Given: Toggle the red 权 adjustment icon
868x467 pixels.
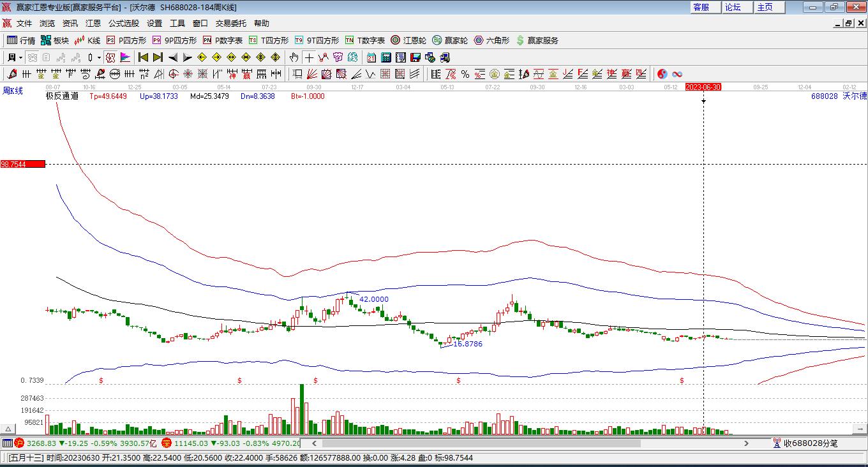Looking at the screenshot, I should pyautogui.click(x=110, y=57).
